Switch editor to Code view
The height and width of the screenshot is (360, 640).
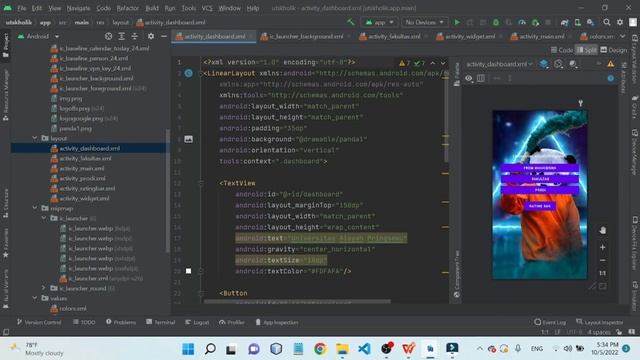[x=562, y=50]
